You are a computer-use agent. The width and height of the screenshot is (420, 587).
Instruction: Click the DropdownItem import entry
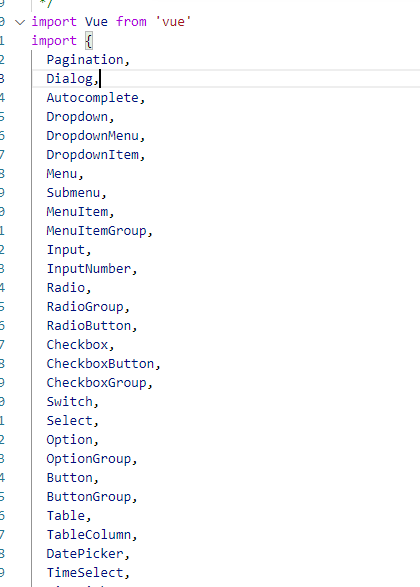[x=92, y=155]
